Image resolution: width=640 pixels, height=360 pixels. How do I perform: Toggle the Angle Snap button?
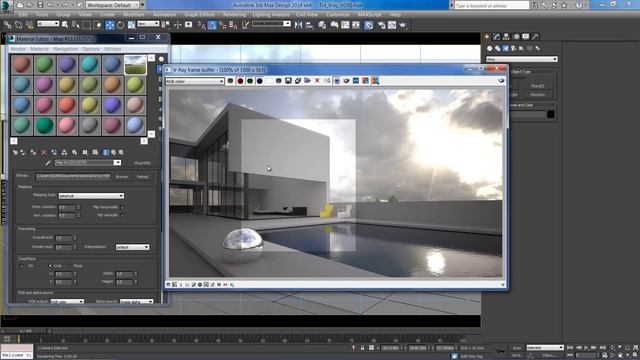[x=212, y=25]
